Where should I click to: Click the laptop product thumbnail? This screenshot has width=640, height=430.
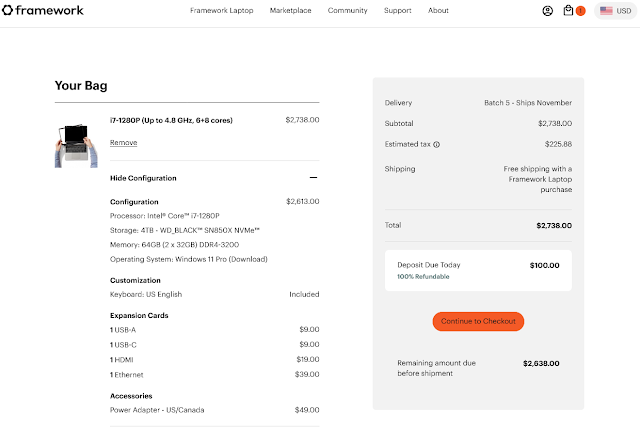75,145
